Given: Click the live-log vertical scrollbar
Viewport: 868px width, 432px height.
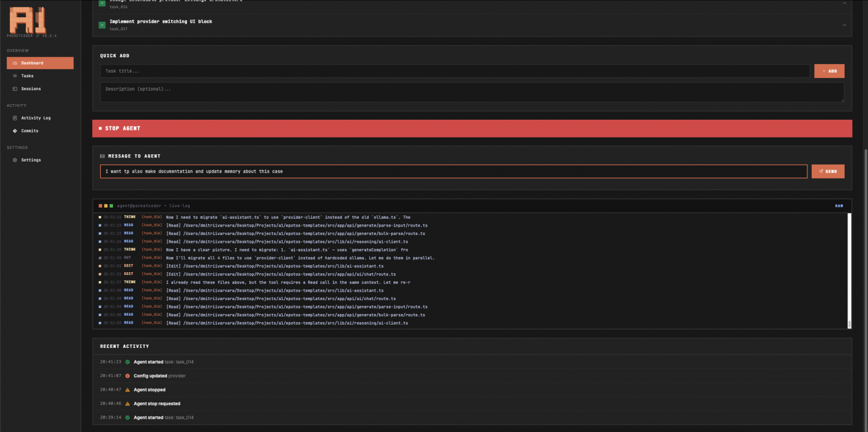Looking at the screenshot, I should pyautogui.click(x=850, y=271).
